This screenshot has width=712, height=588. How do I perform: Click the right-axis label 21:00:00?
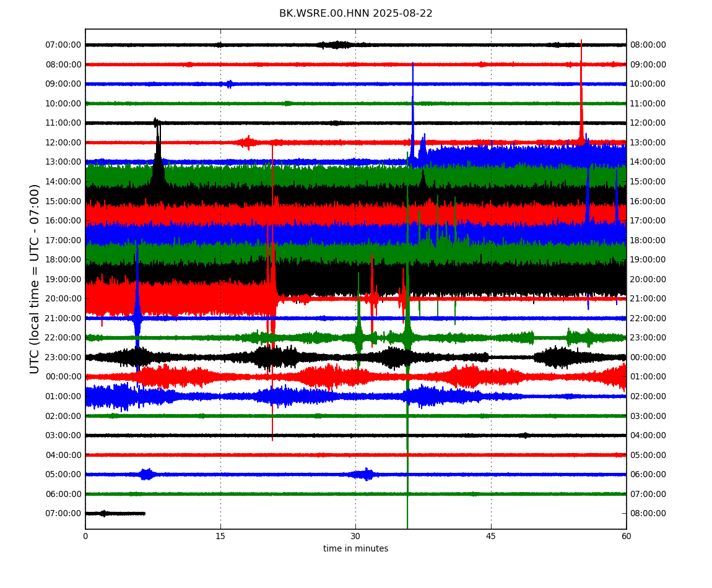point(648,299)
